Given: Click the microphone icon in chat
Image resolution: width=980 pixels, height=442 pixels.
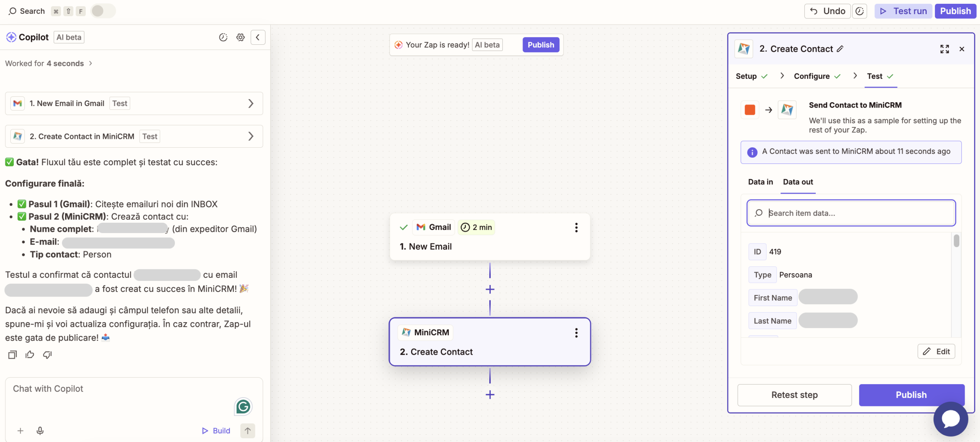Looking at the screenshot, I should pos(40,431).
